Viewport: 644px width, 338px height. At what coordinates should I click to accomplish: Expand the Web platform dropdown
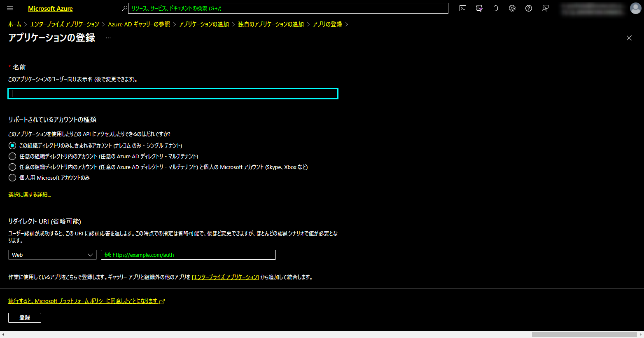tap(52, 255)
